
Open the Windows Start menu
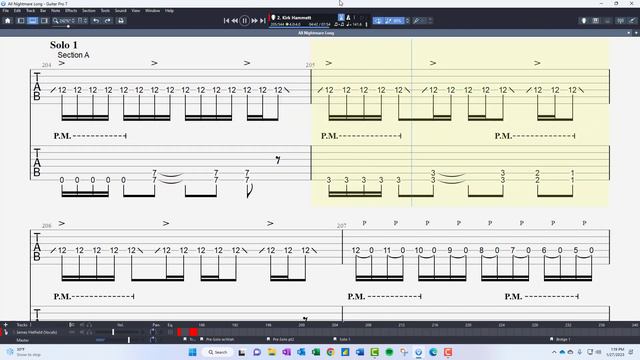click(193, 352)
